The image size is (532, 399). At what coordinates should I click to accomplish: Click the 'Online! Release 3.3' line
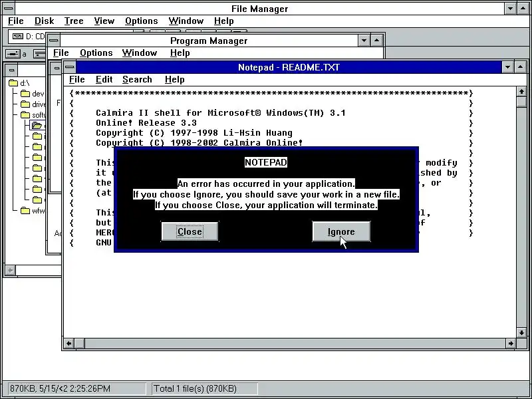tap(146, 123)
